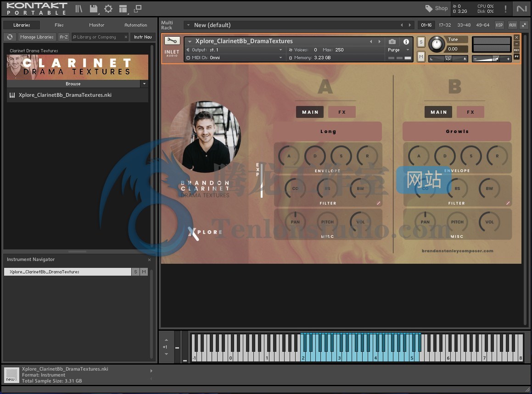
Task: Refresh the libraries list
Action: point(10,37)
